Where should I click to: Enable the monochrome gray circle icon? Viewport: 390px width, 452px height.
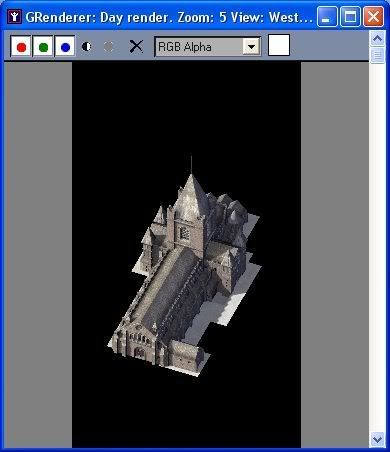[109, 46]
